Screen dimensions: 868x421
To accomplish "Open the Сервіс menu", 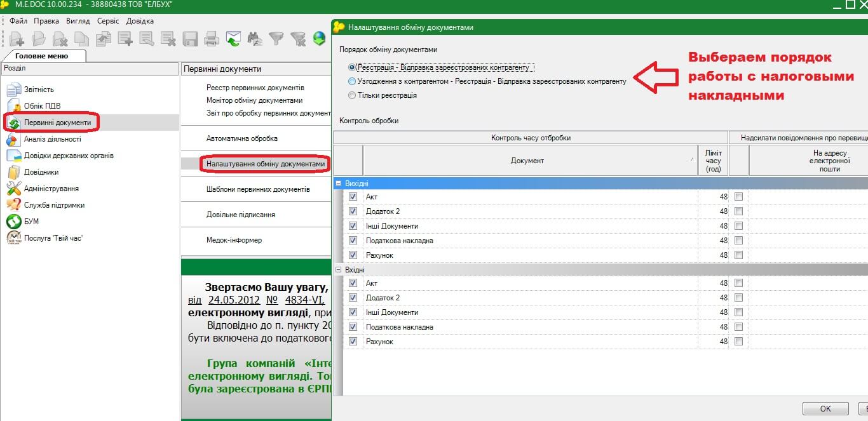I will [x=108, y=21].
